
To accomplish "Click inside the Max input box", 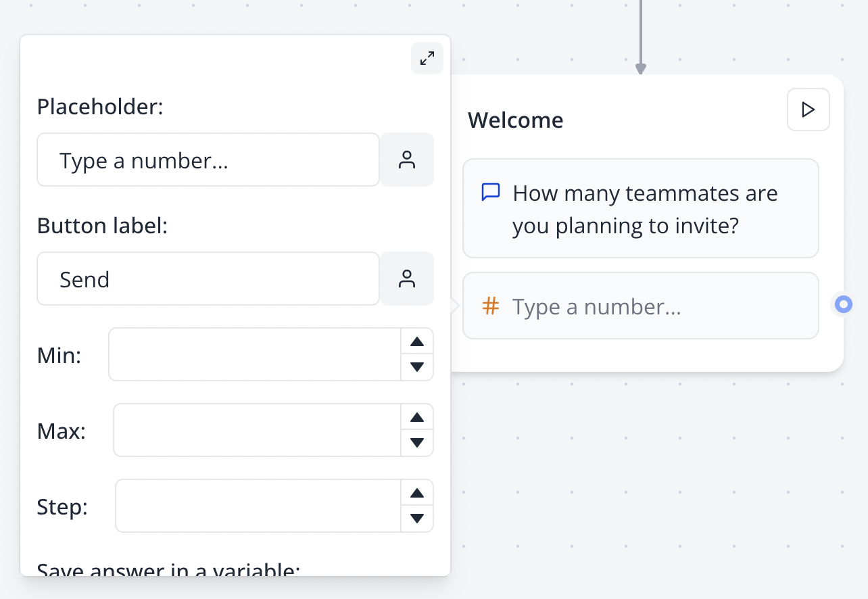I will [x=257, y=430].
